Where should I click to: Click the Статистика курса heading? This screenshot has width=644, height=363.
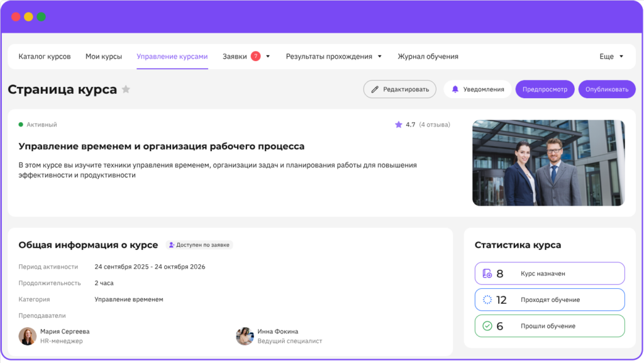point(518,245)
